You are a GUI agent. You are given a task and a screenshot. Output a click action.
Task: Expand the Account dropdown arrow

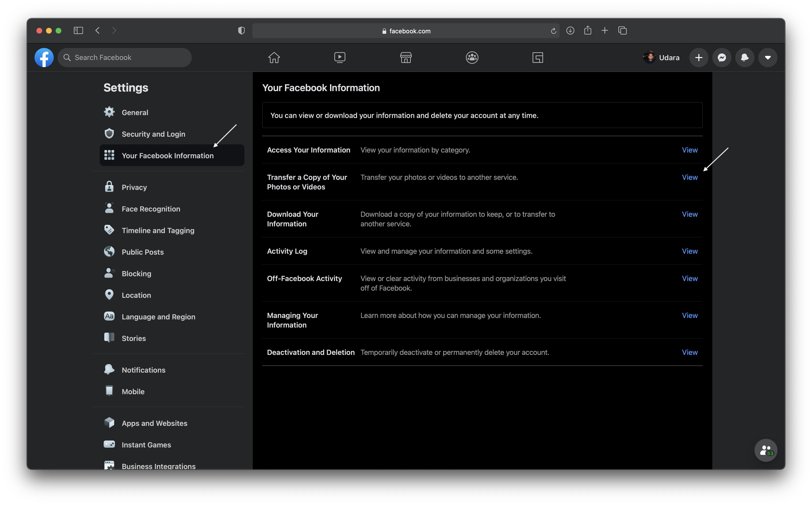[x=768, y=58]
